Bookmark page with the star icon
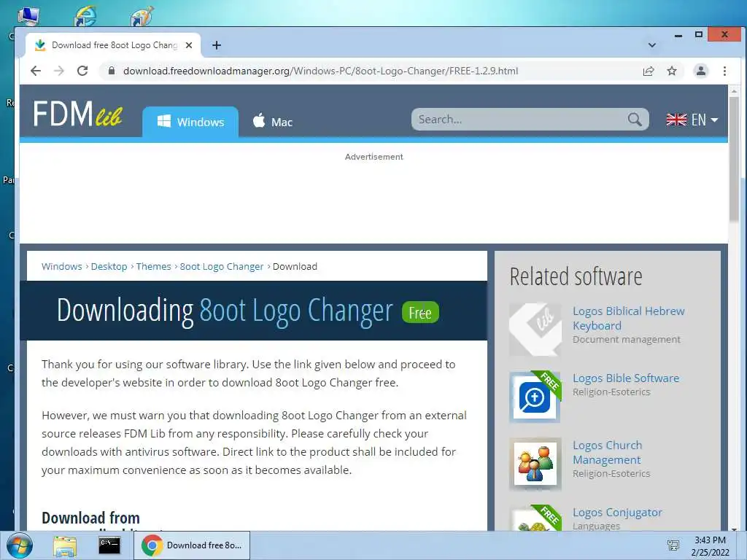 tap(672, 71)
